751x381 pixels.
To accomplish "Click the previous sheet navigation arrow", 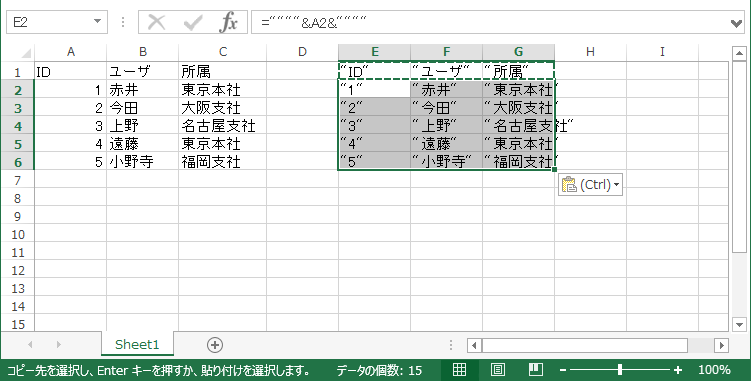I will point(30,345).
